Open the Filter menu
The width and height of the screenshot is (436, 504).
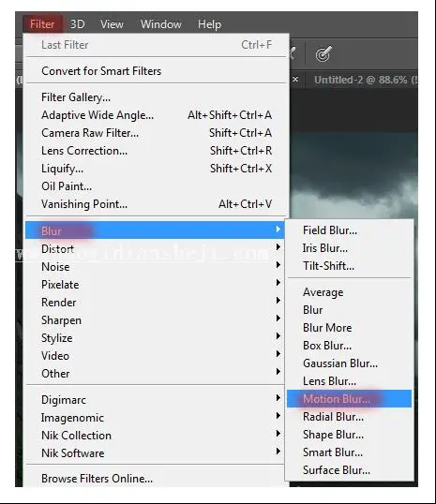[42, 24]
